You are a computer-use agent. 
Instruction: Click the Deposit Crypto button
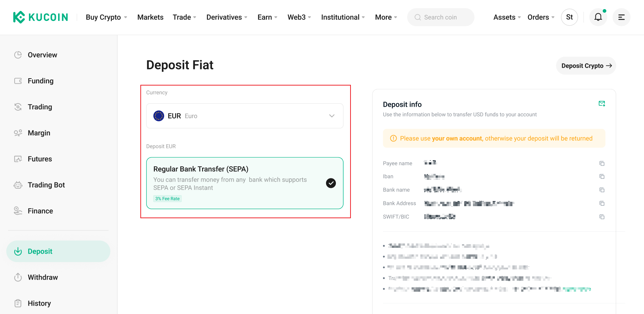tap(586, 66)
